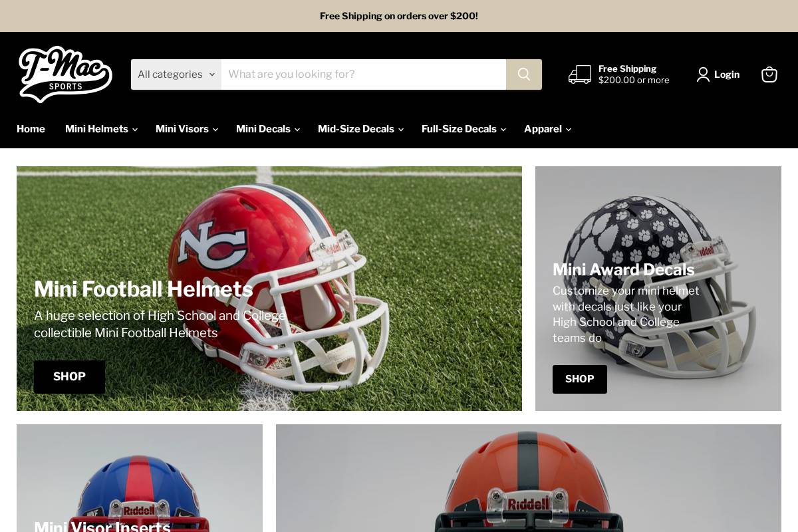Navigate to the Home menu item
The image size is (798, 532).
click(31, 129)
